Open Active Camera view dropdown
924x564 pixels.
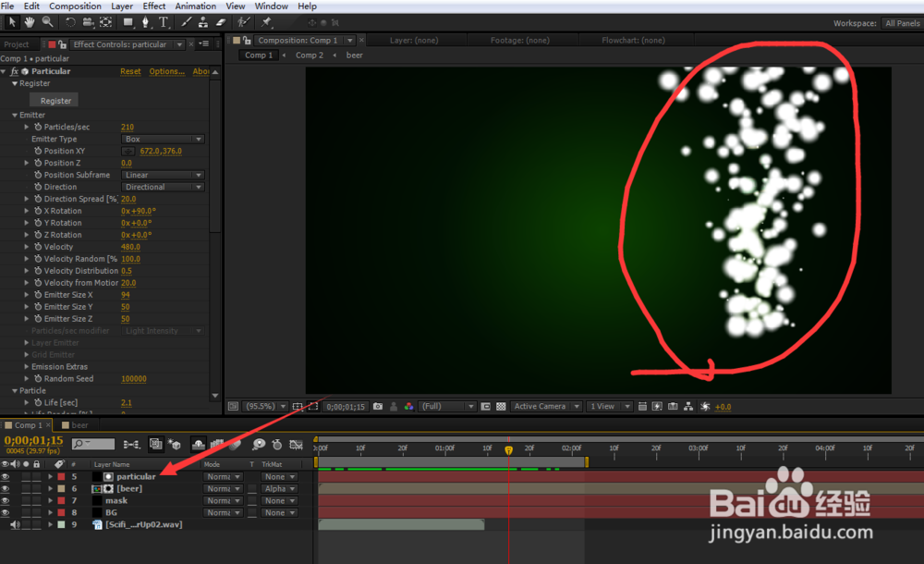pyautogui.click(x=546, y=407)
